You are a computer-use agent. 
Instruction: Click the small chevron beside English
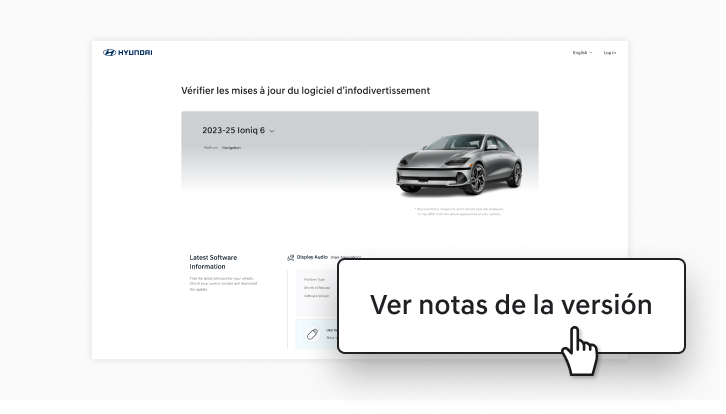(591, 52)
